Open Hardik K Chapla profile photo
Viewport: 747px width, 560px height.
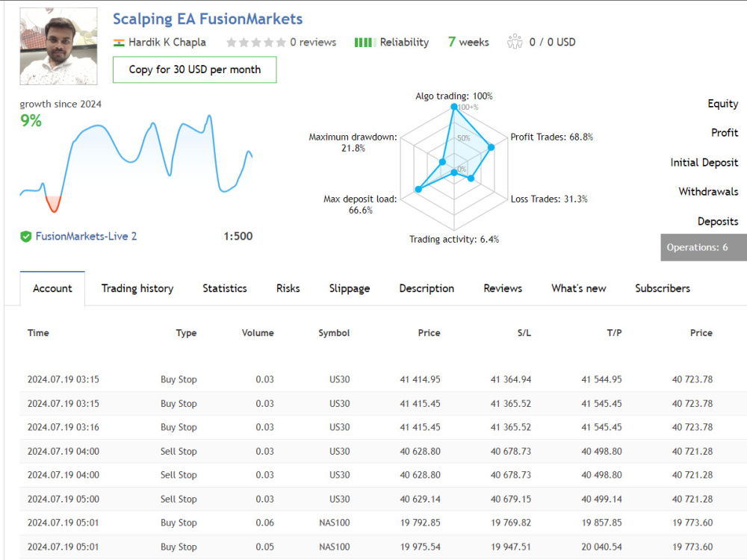[x=58, y=46]
